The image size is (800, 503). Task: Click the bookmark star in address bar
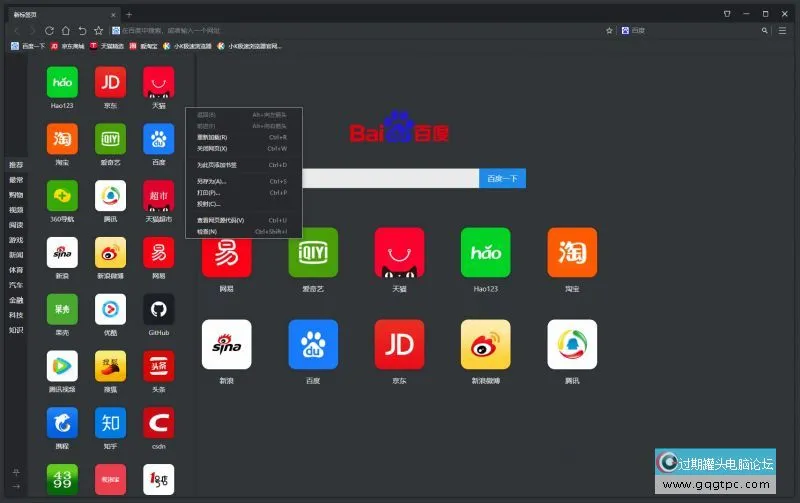[609, 31]
